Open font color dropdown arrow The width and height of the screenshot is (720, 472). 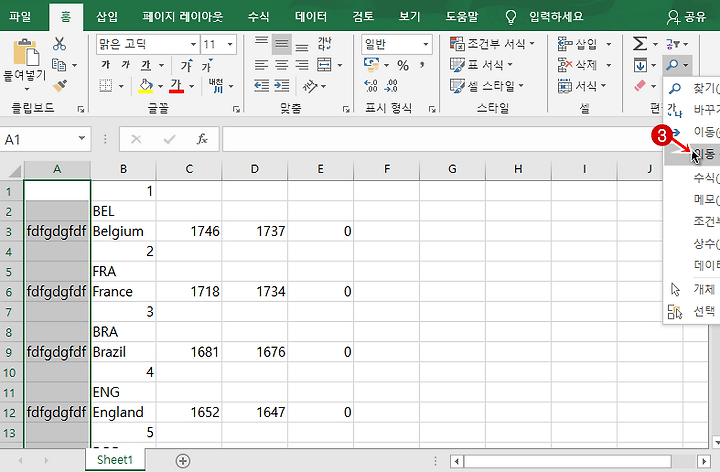coord(191,86)
